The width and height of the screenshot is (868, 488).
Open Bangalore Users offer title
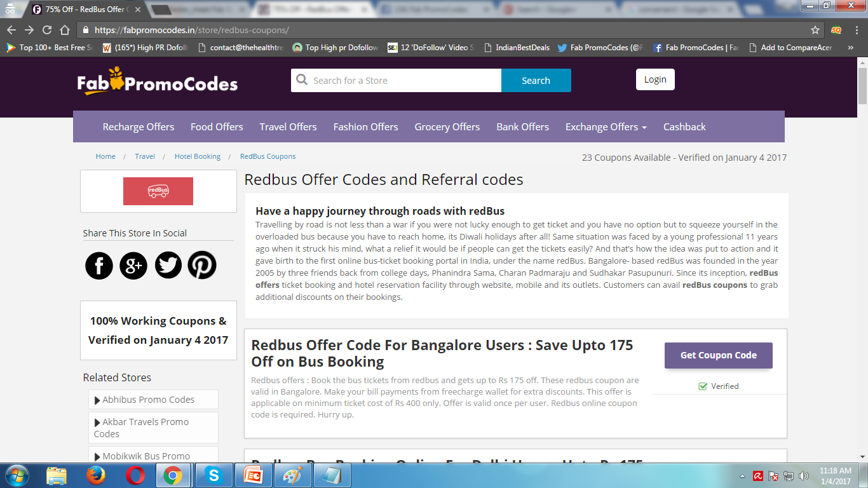pyautogui.click(x=442, y=353)
